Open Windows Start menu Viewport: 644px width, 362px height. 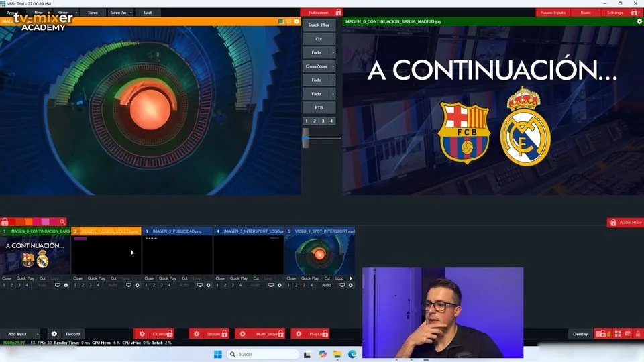217,354
